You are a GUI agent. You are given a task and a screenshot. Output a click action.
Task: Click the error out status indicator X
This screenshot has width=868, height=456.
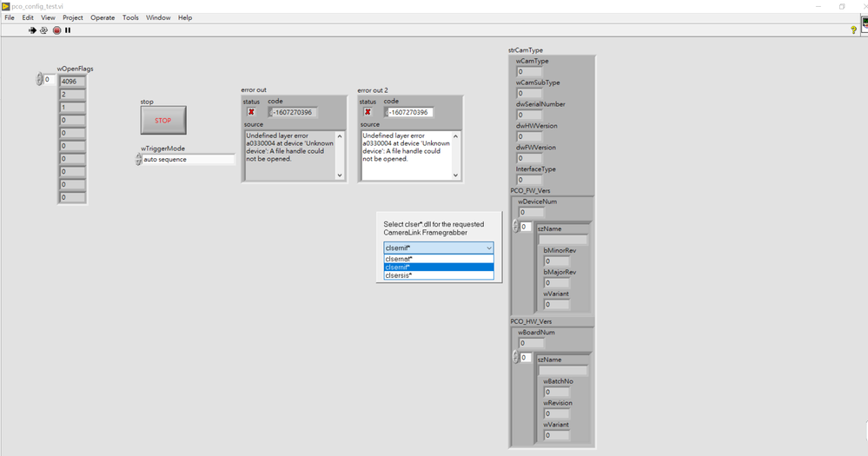(251, 112)
